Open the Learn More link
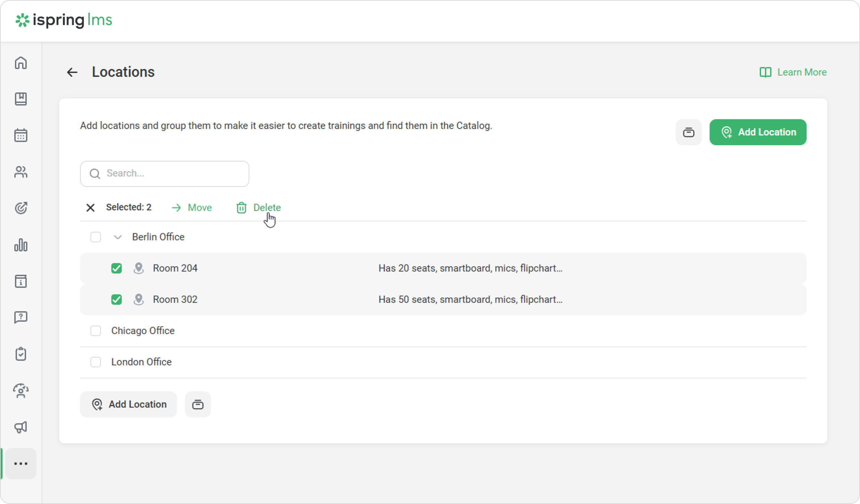 click(x=793, y=72)
